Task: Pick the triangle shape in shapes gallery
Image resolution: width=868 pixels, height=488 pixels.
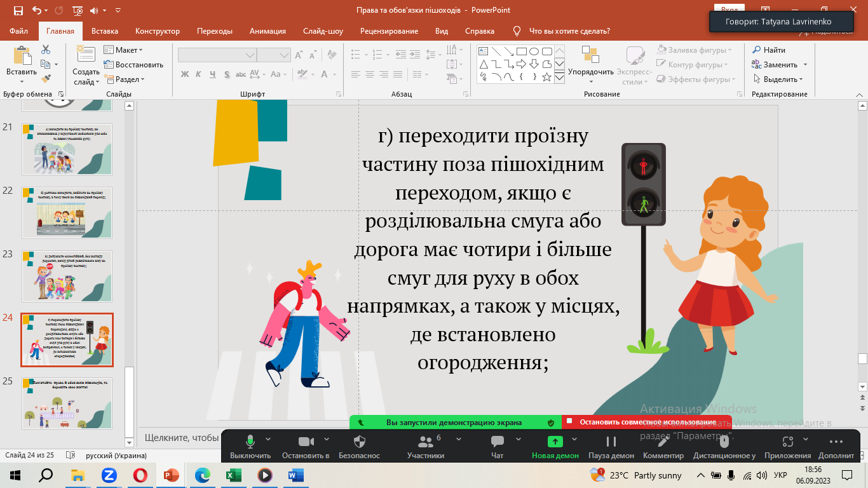Action: (x=483, y=64)
